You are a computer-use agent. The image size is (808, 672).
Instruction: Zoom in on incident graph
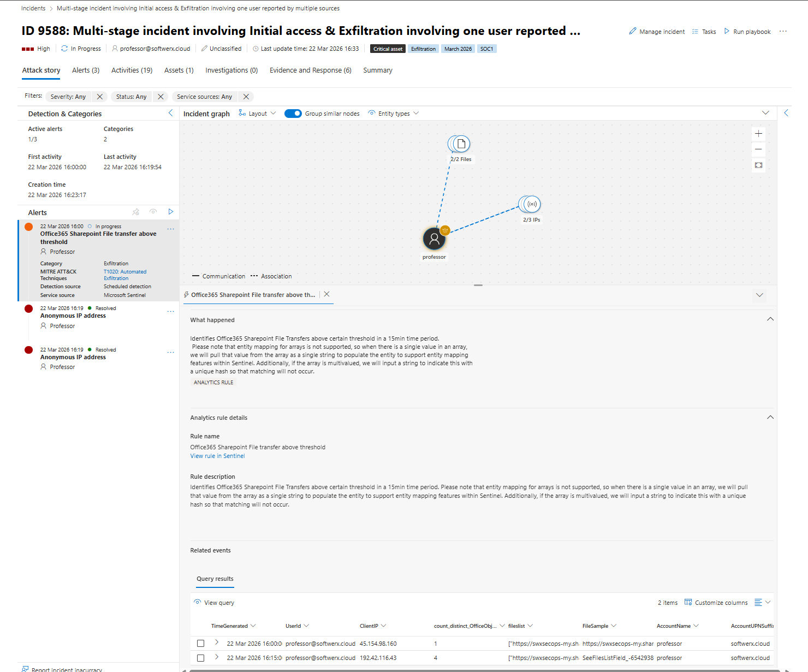click(x=758, y=134)
